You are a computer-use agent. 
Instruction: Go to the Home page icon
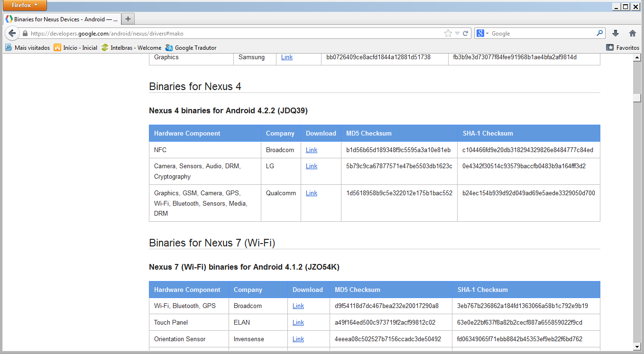[632, 33]
